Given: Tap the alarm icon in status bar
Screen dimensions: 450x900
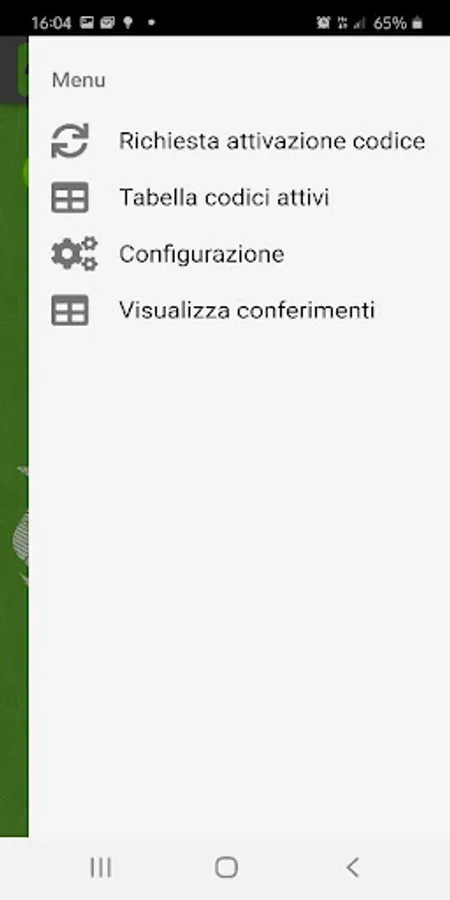Looking at the screenshot, I should (323, 23).
